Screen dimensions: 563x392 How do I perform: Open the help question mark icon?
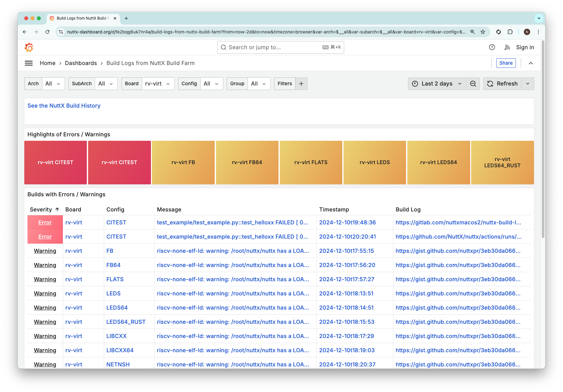[x=492, y=47]
